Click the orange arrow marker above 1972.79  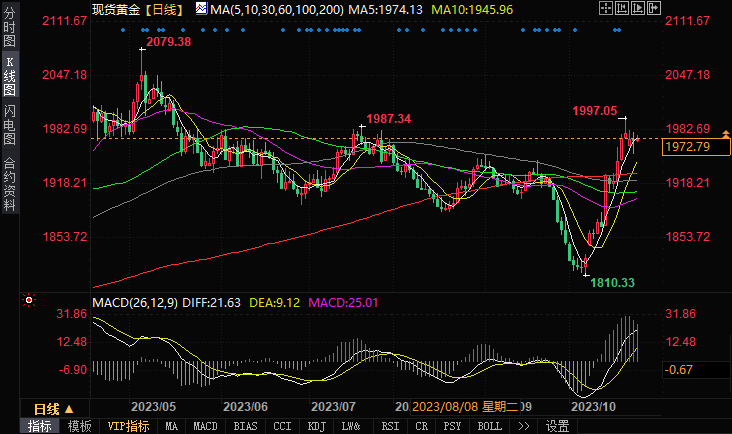pos(725,134)
